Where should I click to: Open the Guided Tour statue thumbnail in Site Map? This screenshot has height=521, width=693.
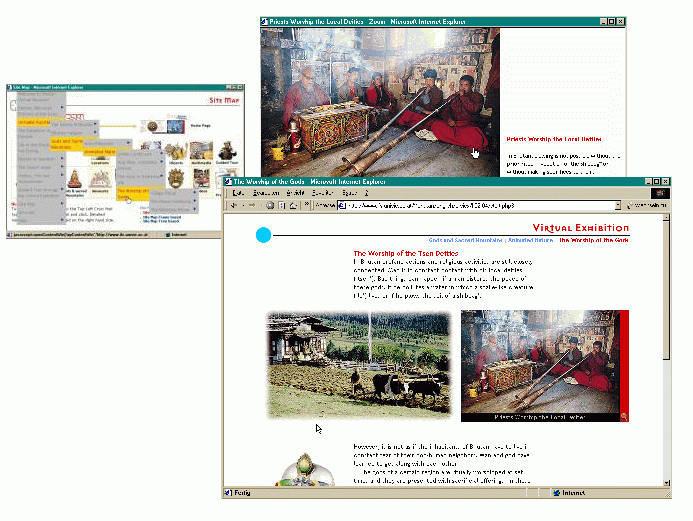[226, 151]
